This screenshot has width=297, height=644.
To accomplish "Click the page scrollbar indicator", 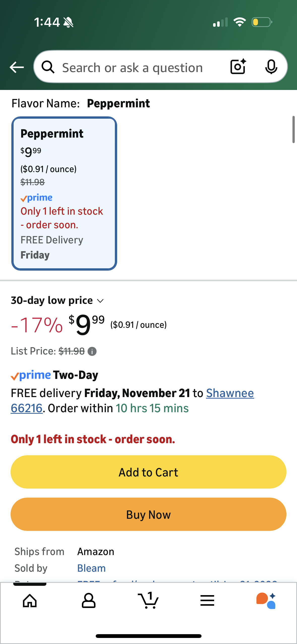I will [293, 130].
